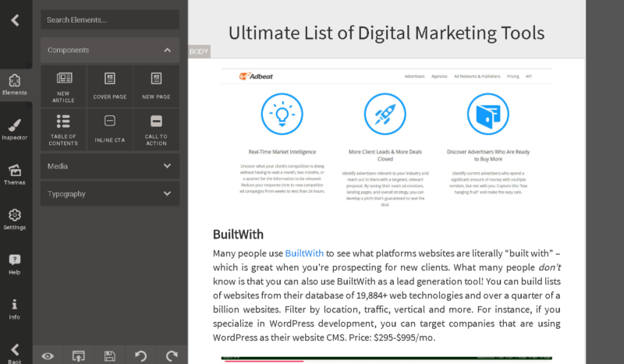Select the Cover Page component

[x=110, y=87]
